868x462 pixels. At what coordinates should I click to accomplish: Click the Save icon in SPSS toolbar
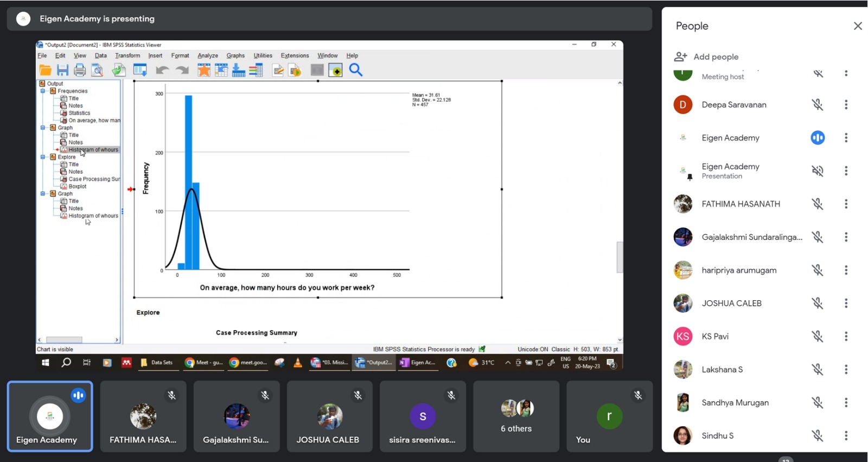point(62,70)
